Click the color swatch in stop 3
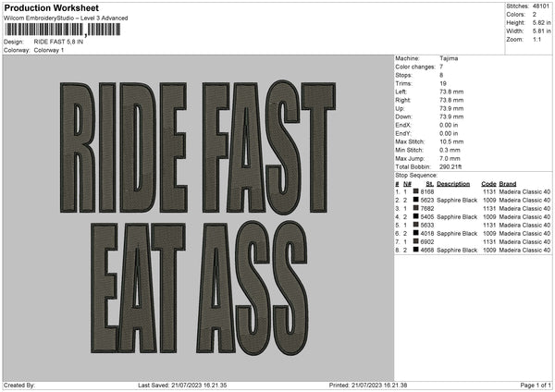This screenshot has width=555, height=392. pos(416,208)
